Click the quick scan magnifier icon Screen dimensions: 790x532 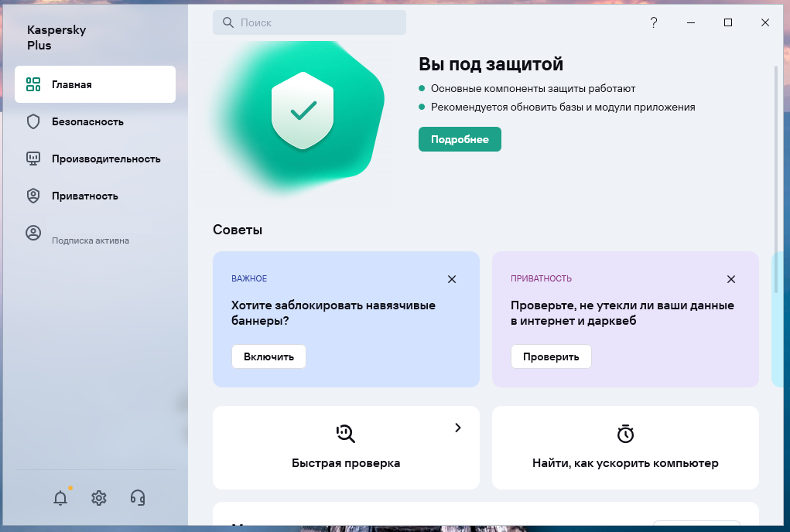pos(345,434)
